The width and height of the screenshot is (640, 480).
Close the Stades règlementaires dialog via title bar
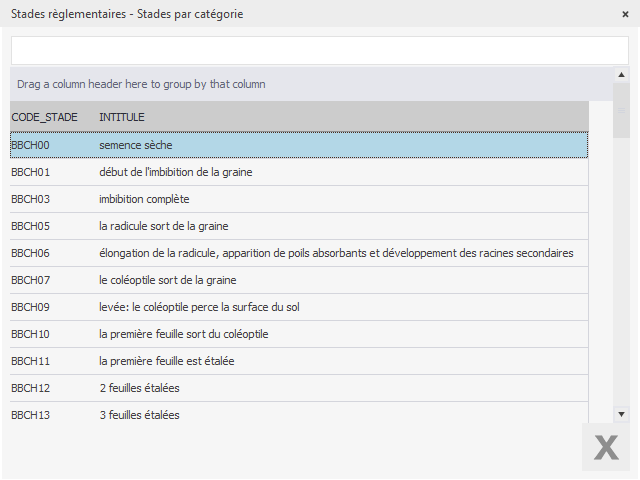[x=625, y=14]
